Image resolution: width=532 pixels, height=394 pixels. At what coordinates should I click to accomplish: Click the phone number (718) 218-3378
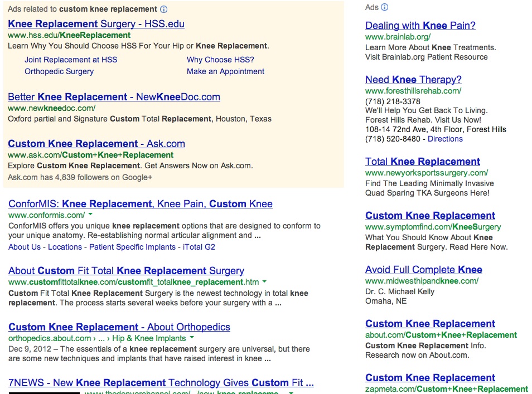click(393, 101)
